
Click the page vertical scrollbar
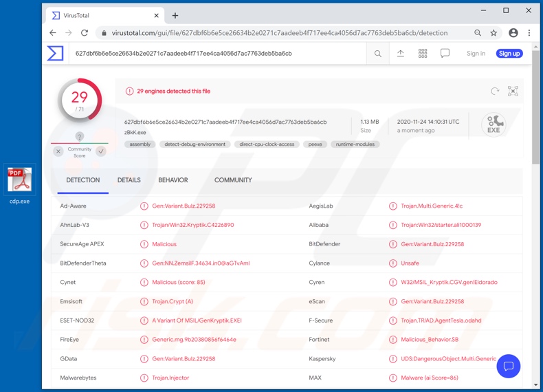[x=535, y=107]
